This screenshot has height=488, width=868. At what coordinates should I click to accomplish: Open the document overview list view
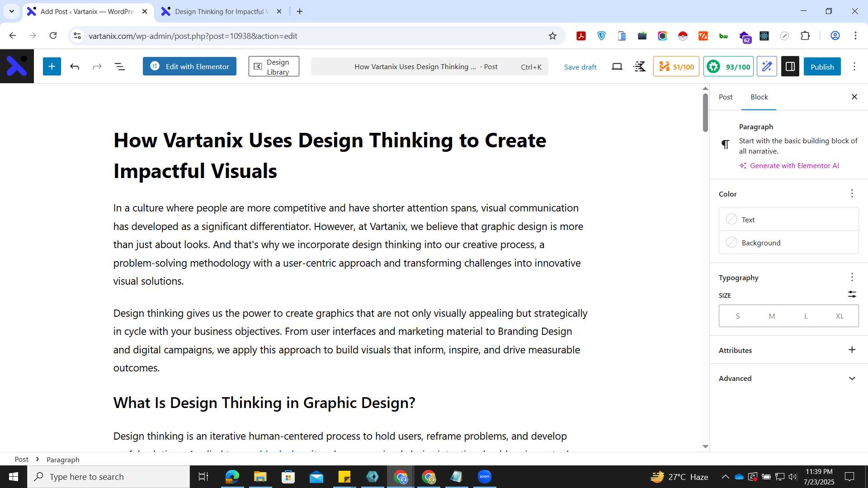tap(119, 67)
